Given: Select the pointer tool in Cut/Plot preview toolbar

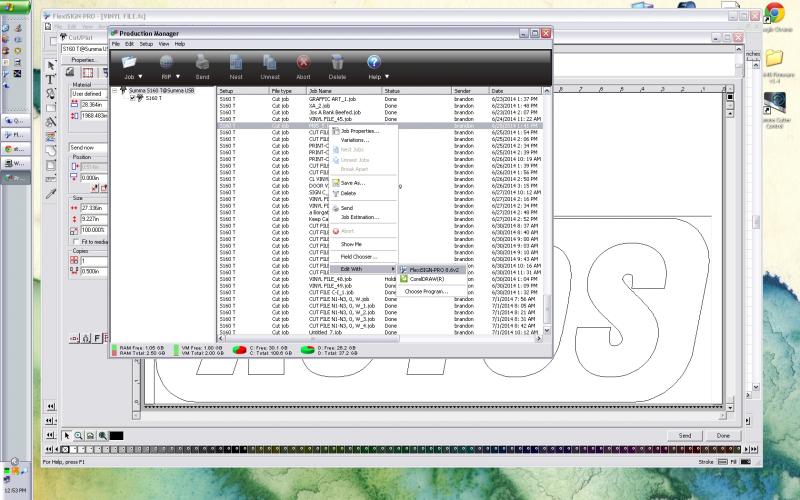Looking at the screenshot, I should 66,435.
